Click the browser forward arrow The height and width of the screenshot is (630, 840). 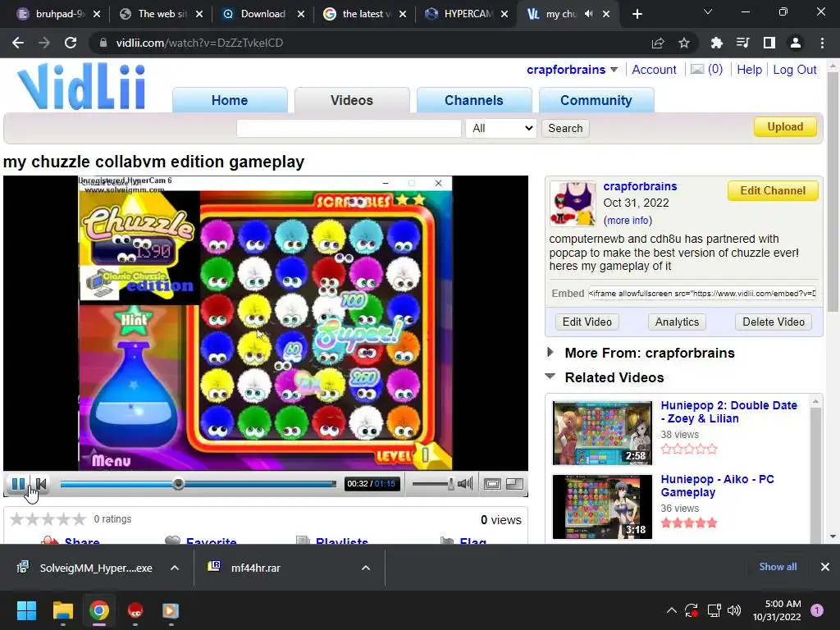(44, 43)
